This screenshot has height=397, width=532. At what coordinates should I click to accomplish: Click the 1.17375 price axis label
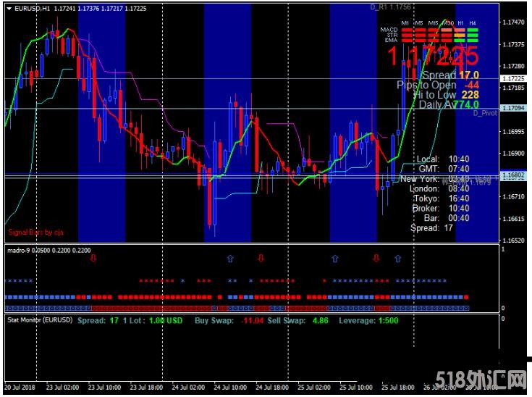coord(513,44)
